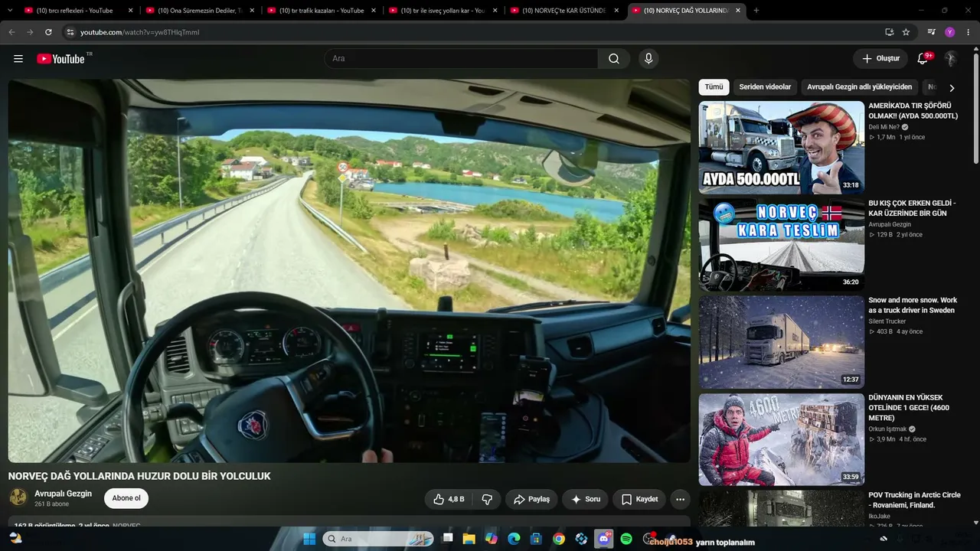The image size is (980, 551).
Task: Open 'Snow and more snow' video title
Action: pyautogui.click(x=913, y=305)
